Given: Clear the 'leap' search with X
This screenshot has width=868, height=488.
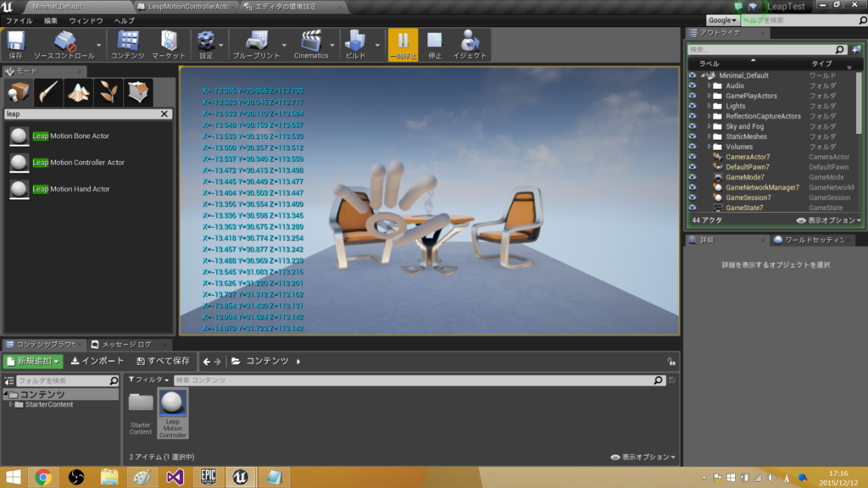Looking at the screenshot, I should pyautogui.click(x=164, y=114).
